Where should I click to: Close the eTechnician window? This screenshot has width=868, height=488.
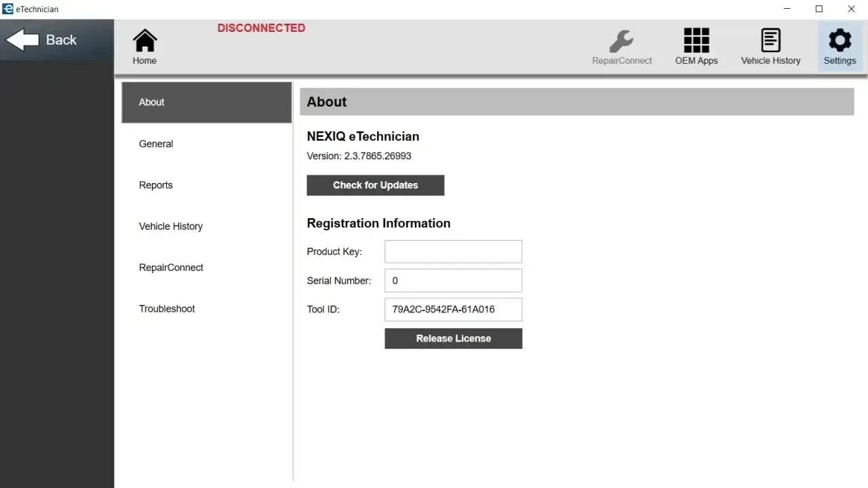[x=852, y=9]
